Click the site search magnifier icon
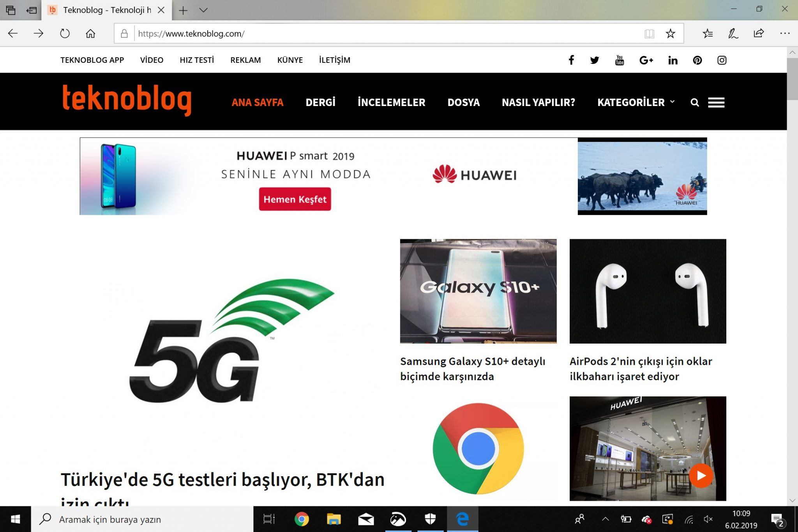This screenshot has width=798, height=532. click(x=695, y=103)
